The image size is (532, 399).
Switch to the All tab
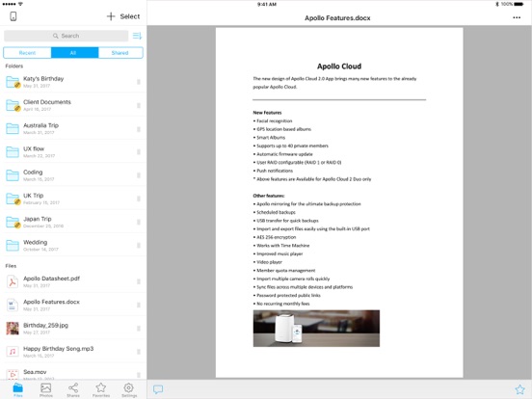(74, 53)
